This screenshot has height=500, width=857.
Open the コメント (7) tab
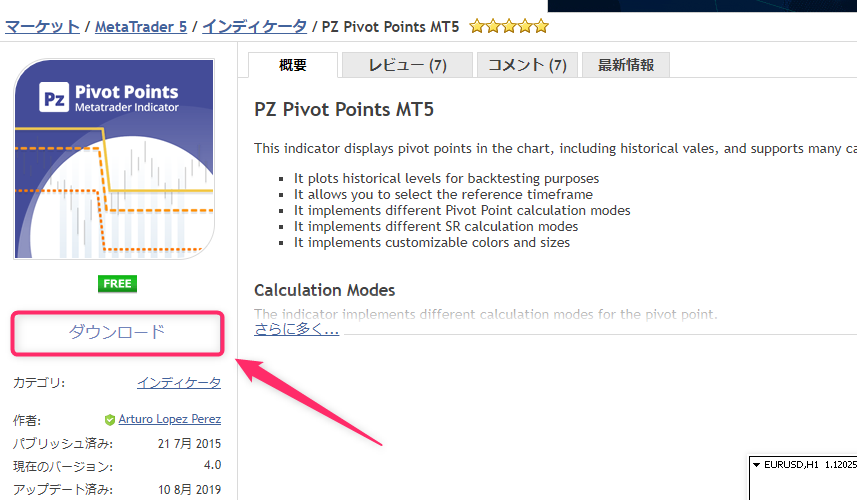tap(527, 65)
